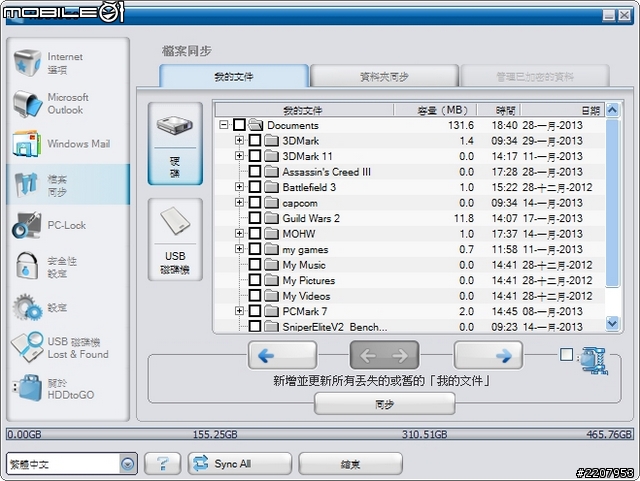The image size is (640, 481).
Task: Click the end/exit button
Action: (x=350, y=464)
